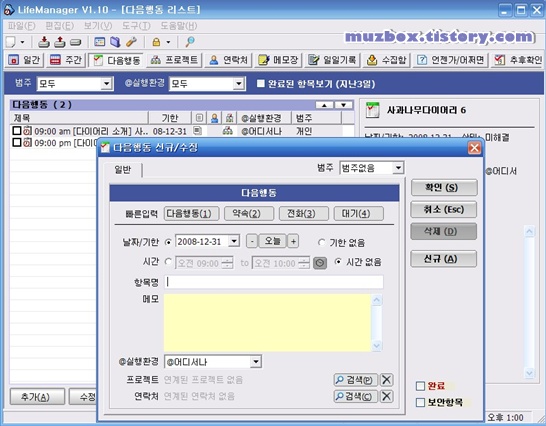The image size is (546, 426).
Task: Click the export (red up arrow) toolbar icon
Action: pyautogui.click(x=60, y=42)
